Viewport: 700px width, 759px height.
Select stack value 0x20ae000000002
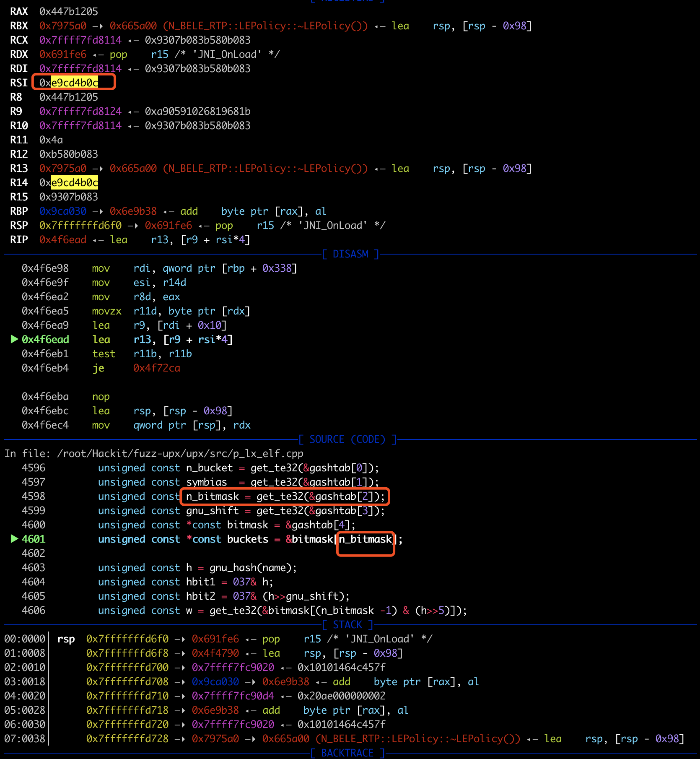[x=342, y=696]
